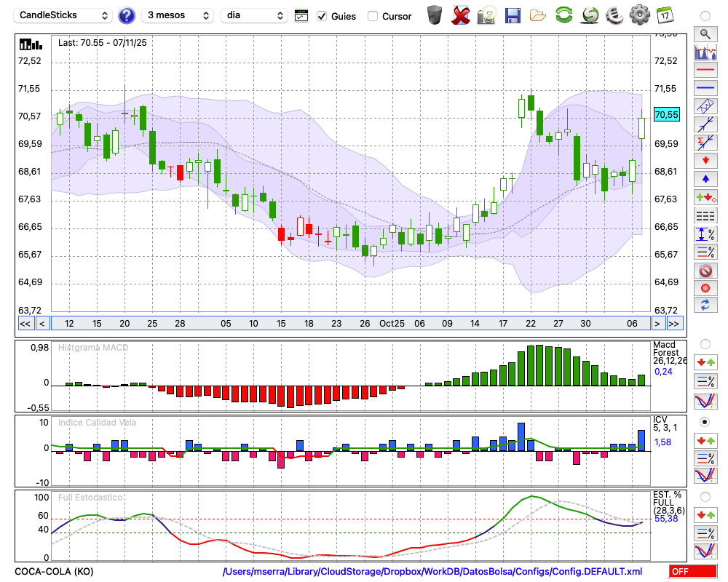Select the red horizontal line tool
This screenshot has height=582, width=728.
coord(705,71)
